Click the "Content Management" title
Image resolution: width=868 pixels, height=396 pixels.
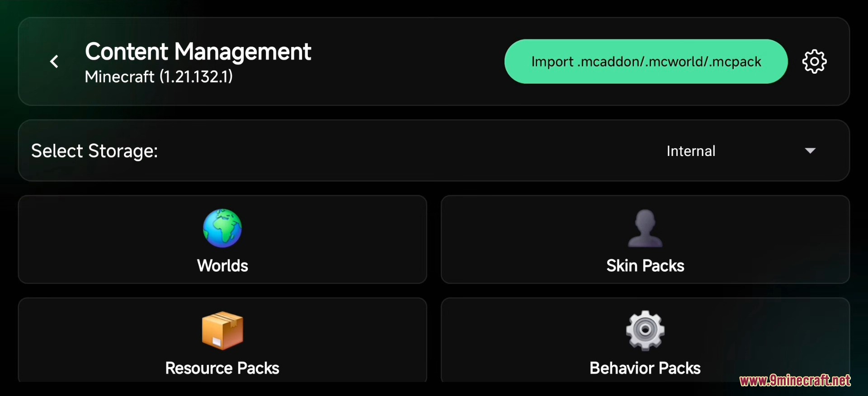click(198, 52)
